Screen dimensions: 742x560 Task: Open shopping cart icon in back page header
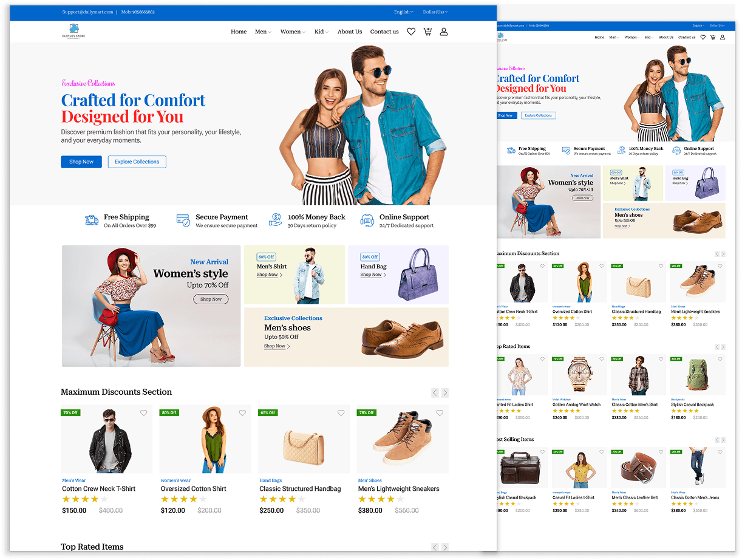coord(713,37)
